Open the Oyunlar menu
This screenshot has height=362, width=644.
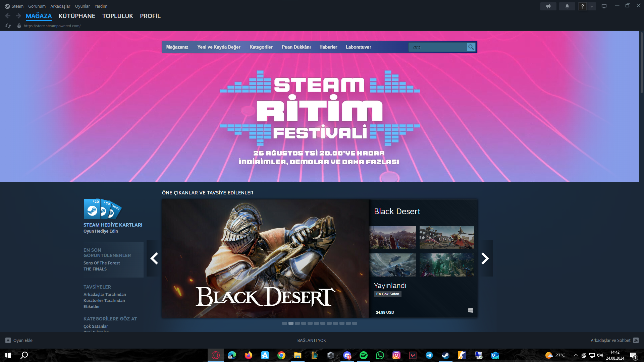tap(82, 6)
